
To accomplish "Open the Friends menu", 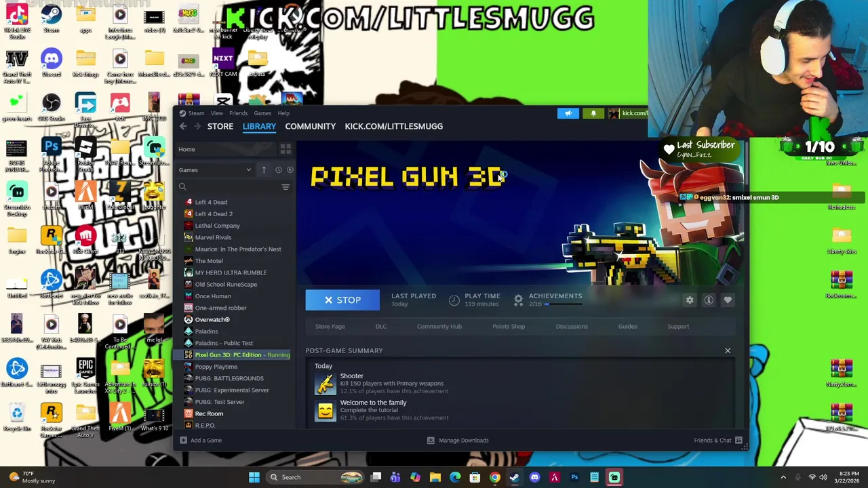I will [x=238, y=113].
